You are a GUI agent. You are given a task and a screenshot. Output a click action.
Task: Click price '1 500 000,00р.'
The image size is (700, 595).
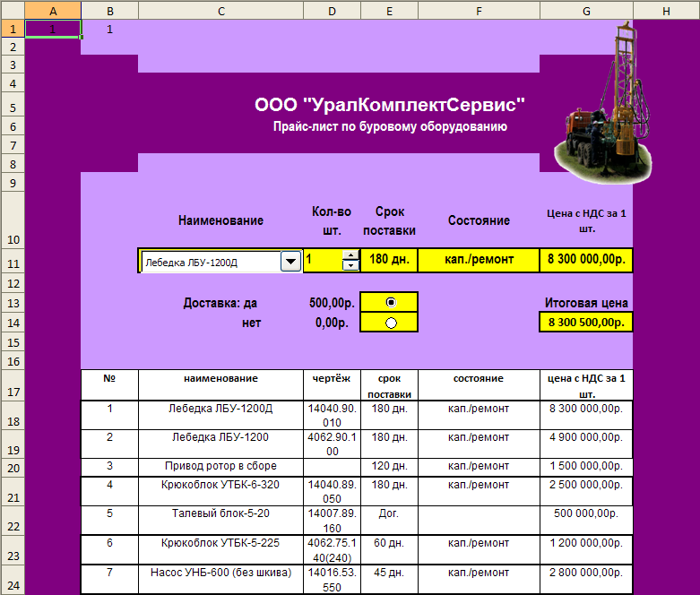pos(586,466)
